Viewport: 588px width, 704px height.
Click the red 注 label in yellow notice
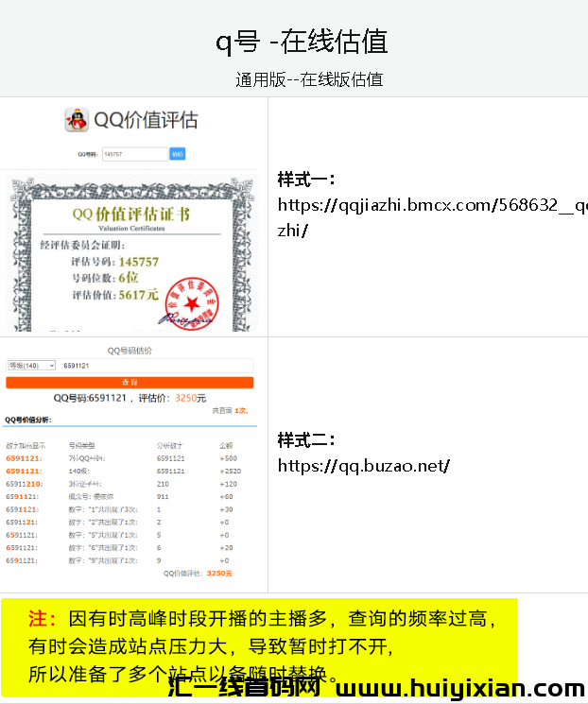coord(43,619)
